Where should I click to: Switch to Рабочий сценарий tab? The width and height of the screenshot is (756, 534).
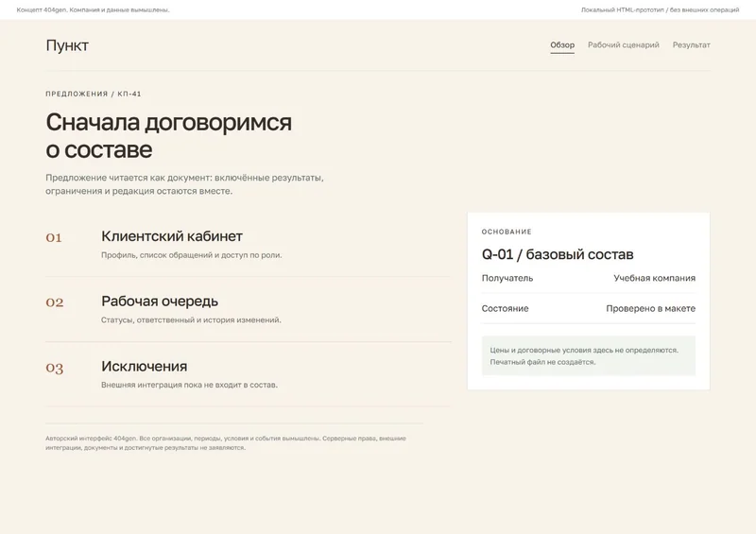point(623,44)
